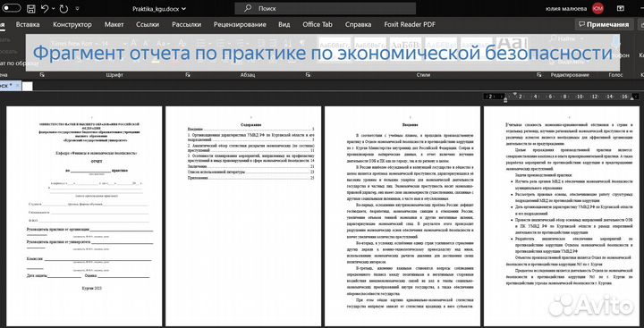This screenshot has width=644, height=328.
Task: Click the magnifier icon in search box
Action: click(247, 8)
